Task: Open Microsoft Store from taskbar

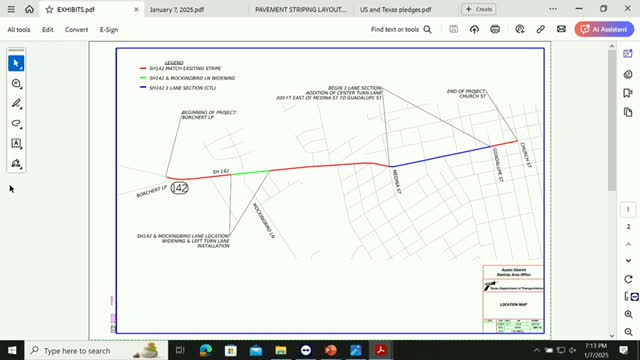Action: click(x=231, y=350)
